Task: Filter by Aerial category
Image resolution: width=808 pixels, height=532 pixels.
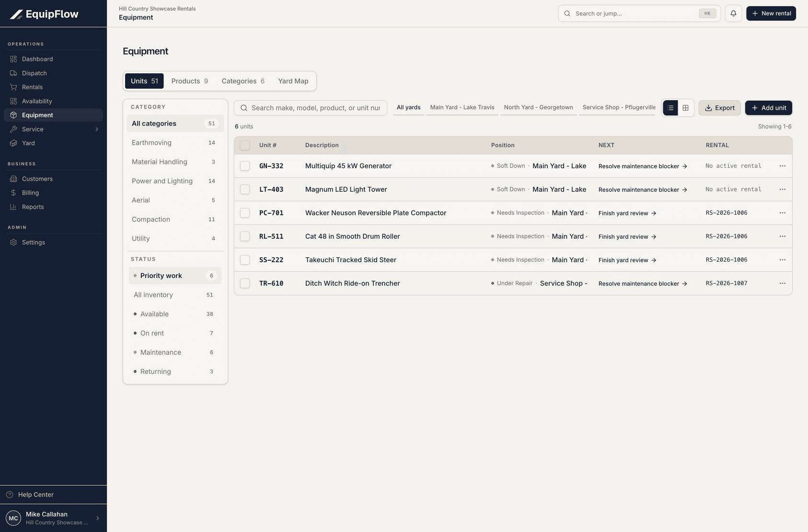Action: tap(175, 200)
